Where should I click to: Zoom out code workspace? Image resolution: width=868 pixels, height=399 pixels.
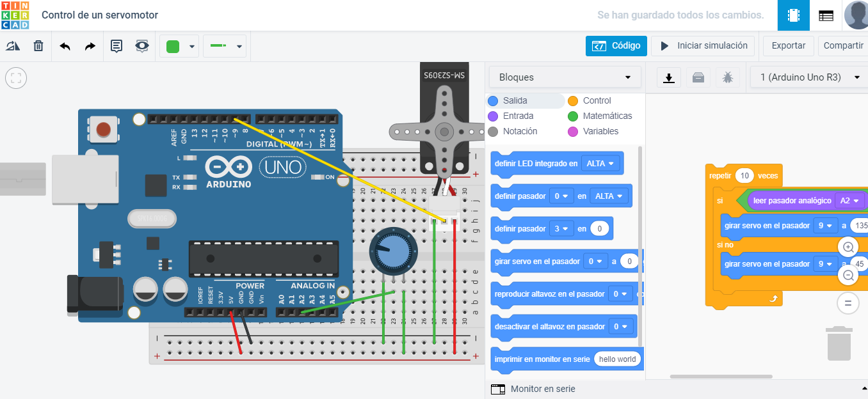click(x=848, y=276)
